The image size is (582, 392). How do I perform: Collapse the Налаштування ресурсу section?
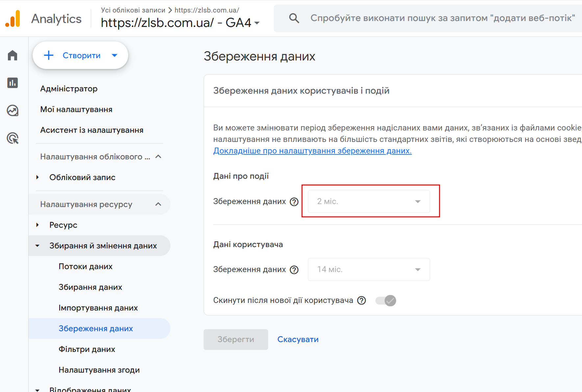tap(158, 204)
